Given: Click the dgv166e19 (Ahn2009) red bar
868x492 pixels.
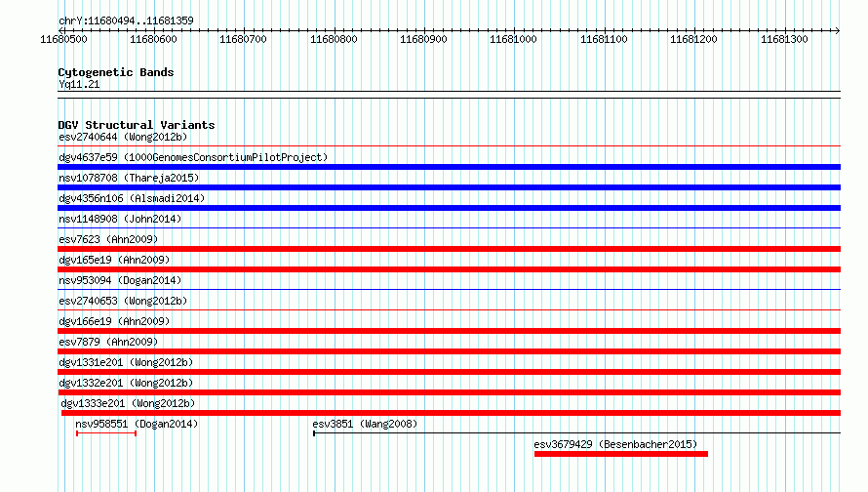Looking at the screenshot, I should tap(449, 331).
